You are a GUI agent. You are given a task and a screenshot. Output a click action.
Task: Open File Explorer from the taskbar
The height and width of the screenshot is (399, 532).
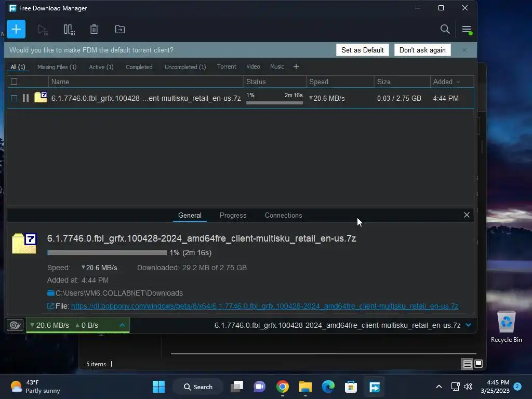point(305,387)
